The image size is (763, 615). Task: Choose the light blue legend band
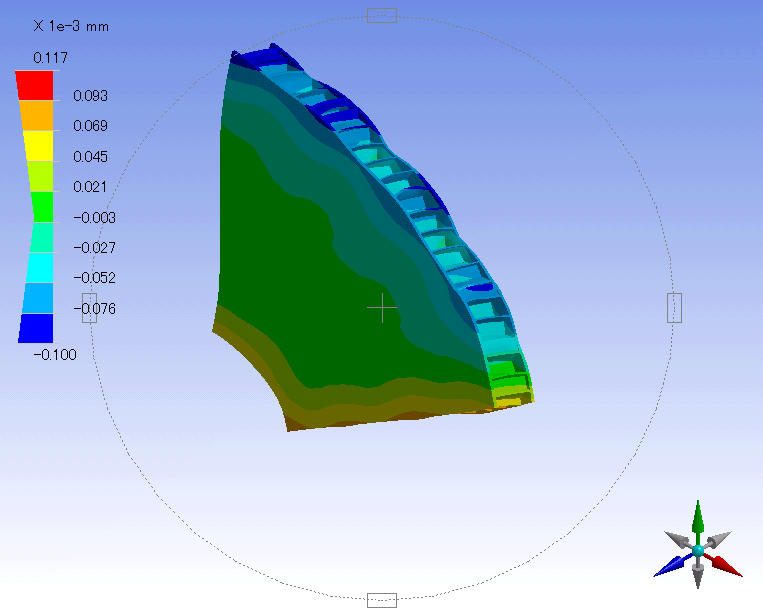point(37,298)
